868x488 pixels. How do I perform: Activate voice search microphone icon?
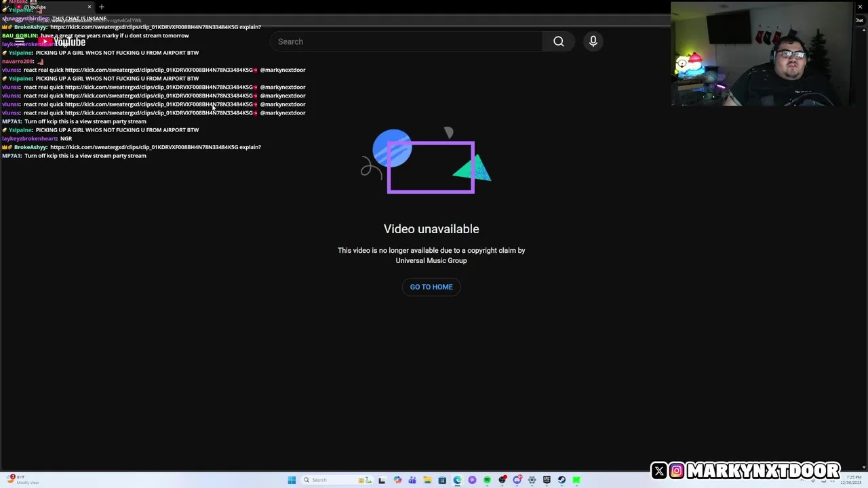[x=593, y=41]
